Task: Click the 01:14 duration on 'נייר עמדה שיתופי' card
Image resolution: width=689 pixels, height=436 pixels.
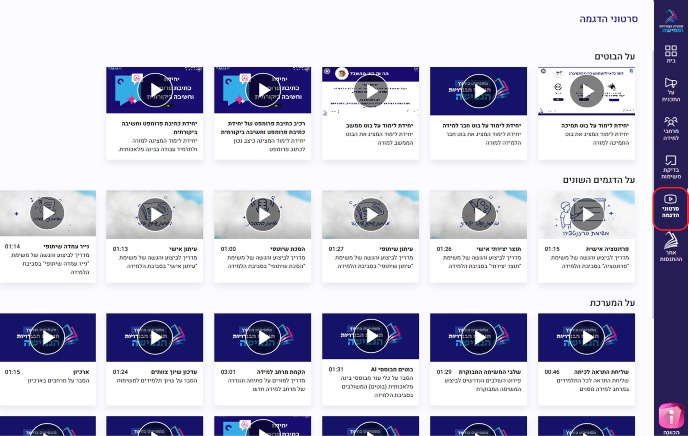Action: (x=12, y=247)
